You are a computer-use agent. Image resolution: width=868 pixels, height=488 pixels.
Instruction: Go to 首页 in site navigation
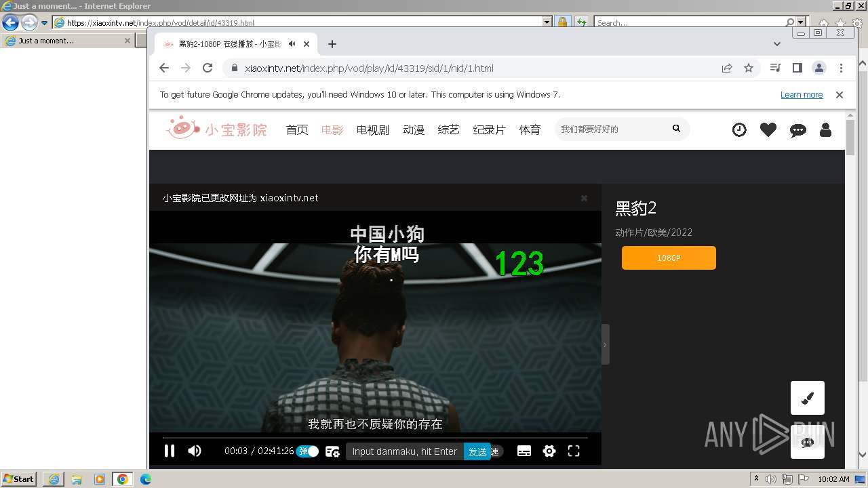pos(297,129)
